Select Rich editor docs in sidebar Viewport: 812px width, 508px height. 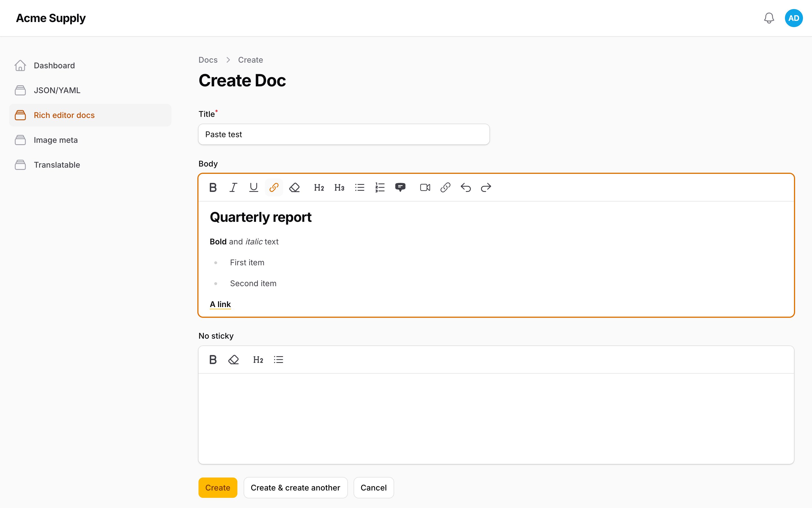click(90, 115)
